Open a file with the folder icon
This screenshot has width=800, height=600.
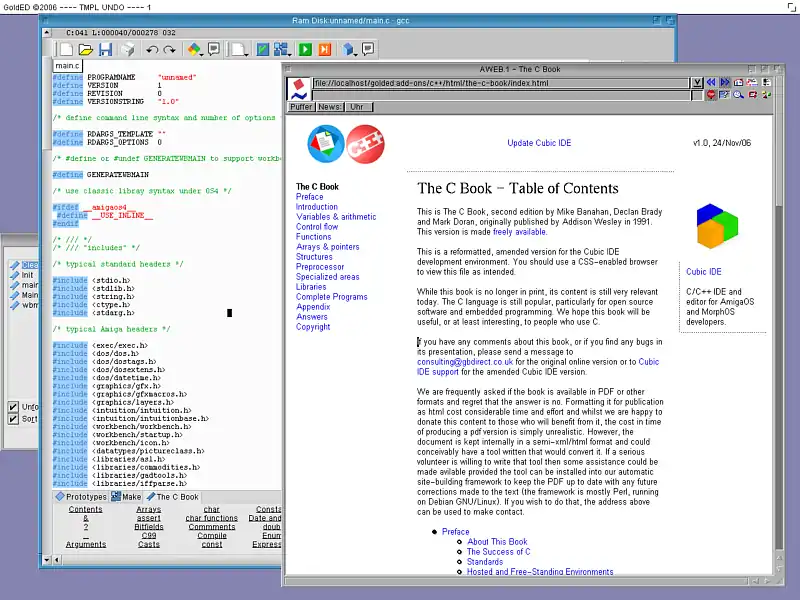85,49
